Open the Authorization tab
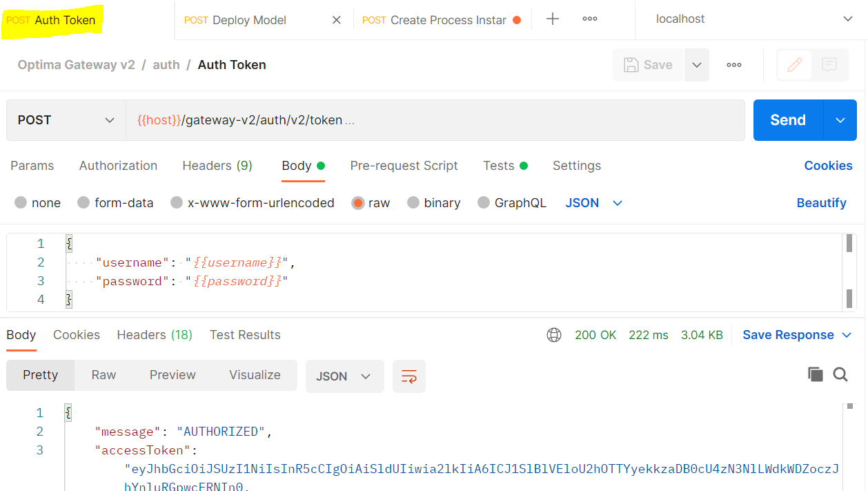 point(118,166)
